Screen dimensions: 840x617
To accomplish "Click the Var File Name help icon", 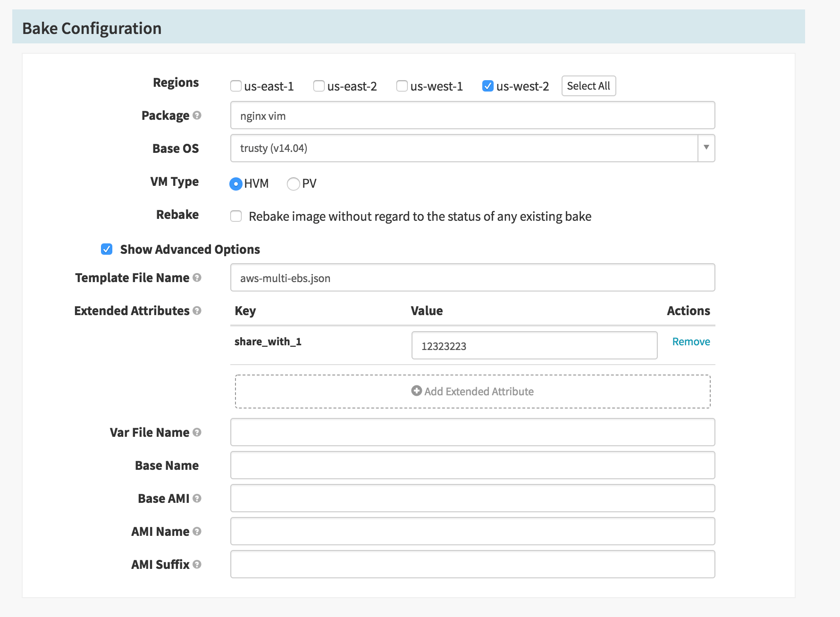I will click(x=197, y=433).
